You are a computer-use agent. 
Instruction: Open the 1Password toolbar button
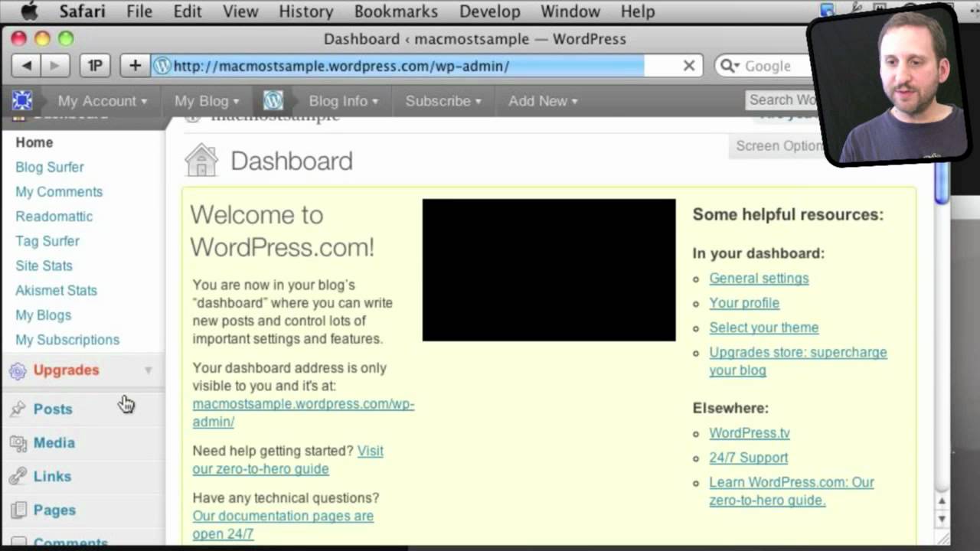95,66
